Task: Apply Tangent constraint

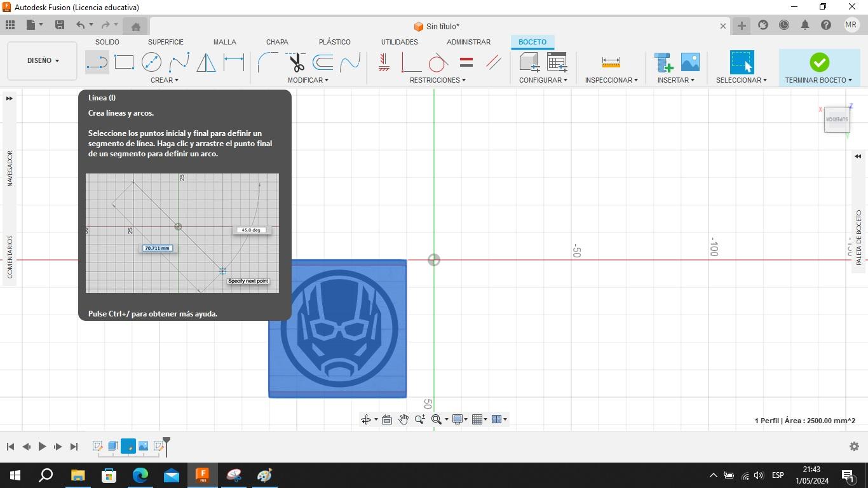Action: 438,62
